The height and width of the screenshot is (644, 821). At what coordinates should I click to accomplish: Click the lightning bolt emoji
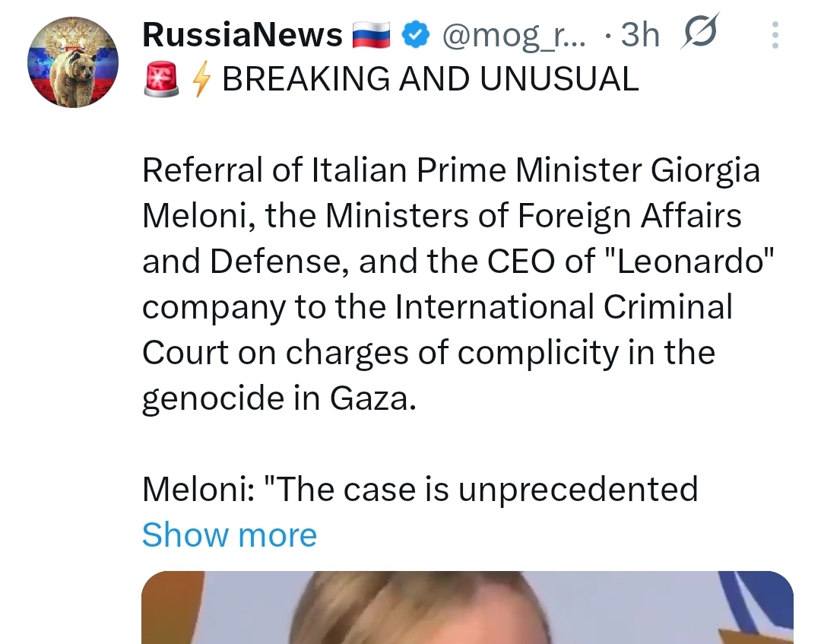coord(200,80)
